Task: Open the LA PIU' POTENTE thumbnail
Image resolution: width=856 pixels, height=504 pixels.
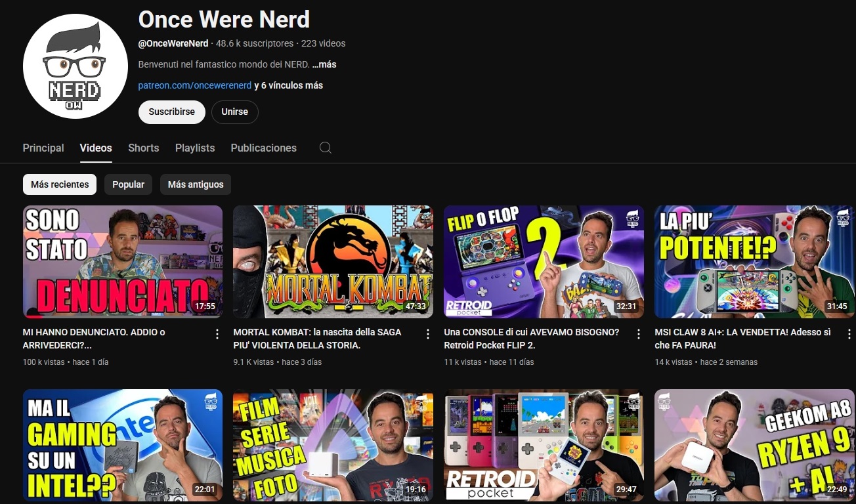Action: click(755, 262)
